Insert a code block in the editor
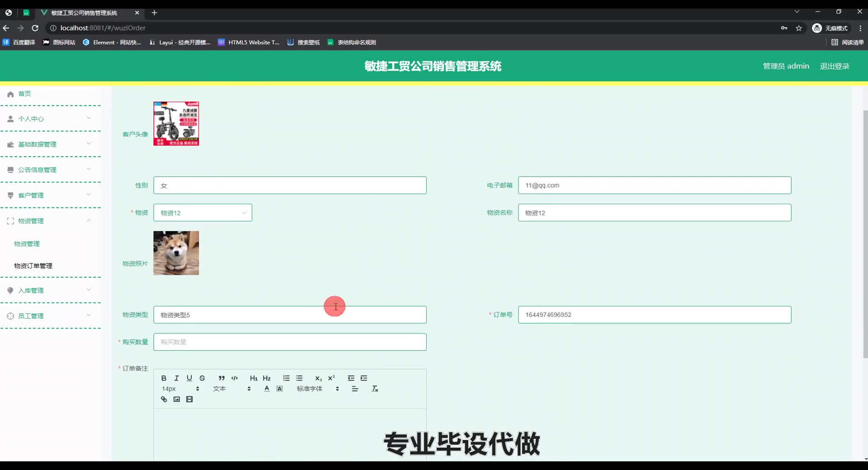868x470 pixels. (x=235, y=378)
